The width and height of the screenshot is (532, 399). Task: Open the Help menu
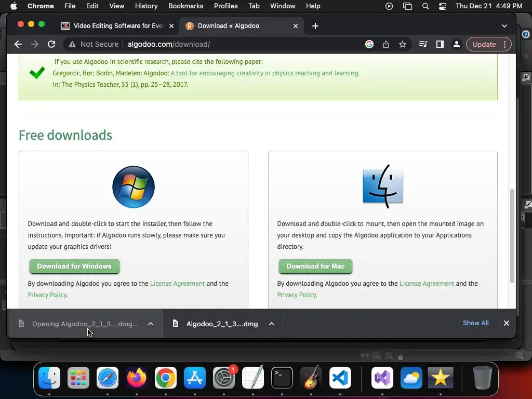pos(313,6)
